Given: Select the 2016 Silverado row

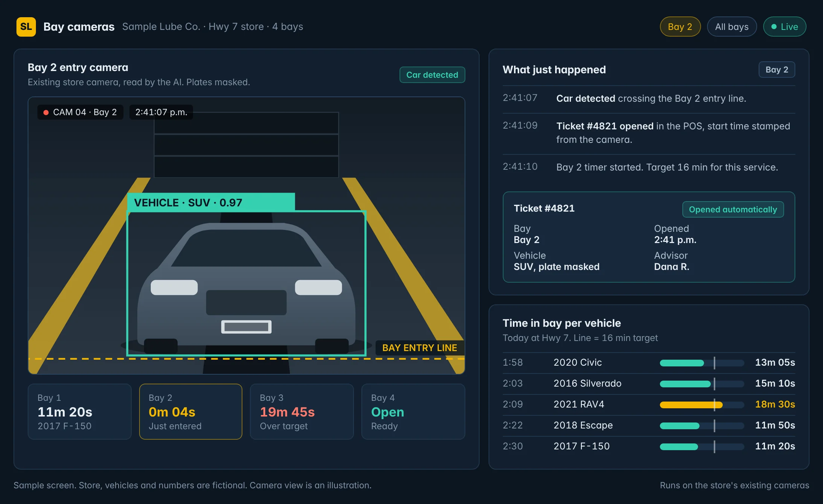Looking at the screenshot, I should tap(649, 384).
